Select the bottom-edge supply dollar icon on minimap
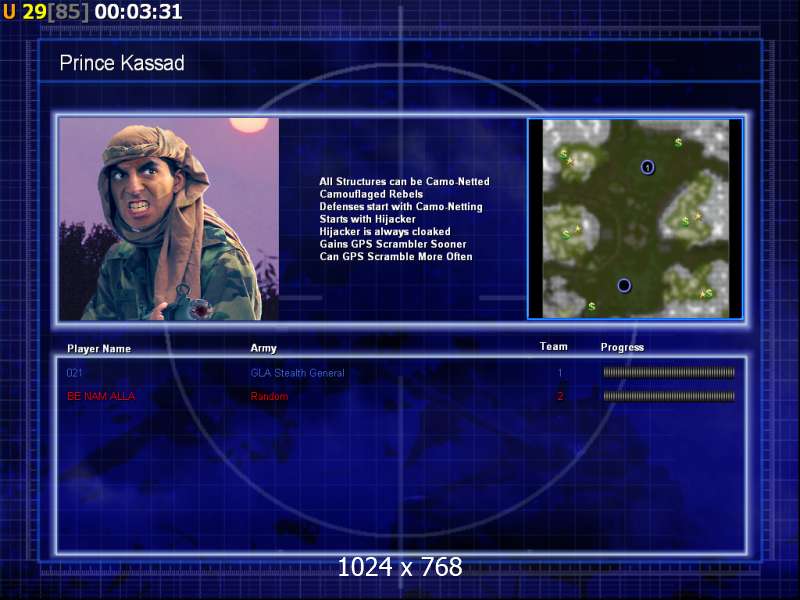The image size is (800, 600). click(x=592, y=306)
